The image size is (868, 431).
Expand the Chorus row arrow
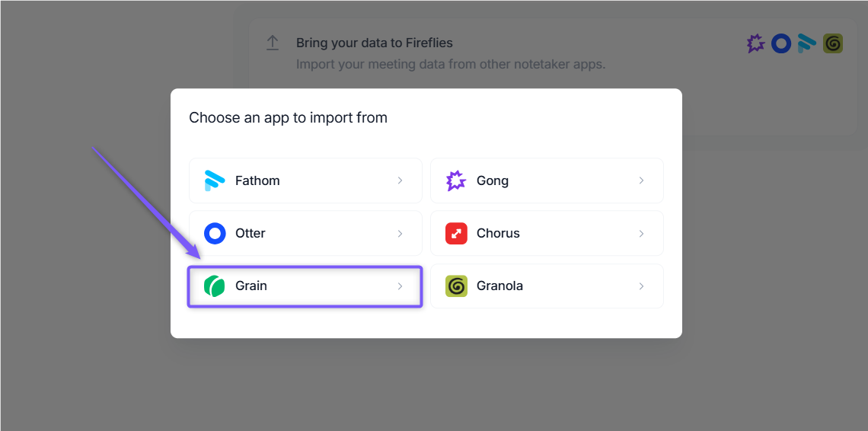click(x=641, y=233)
